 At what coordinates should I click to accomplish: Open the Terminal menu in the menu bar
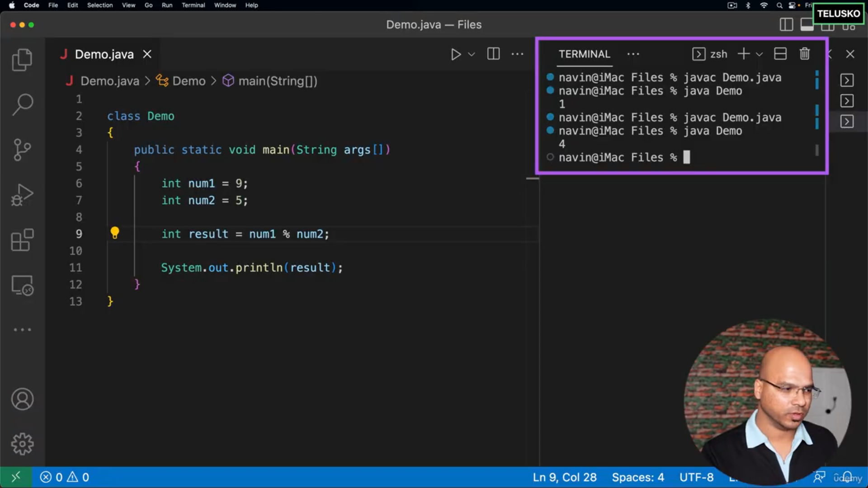(x=193, y=5)
